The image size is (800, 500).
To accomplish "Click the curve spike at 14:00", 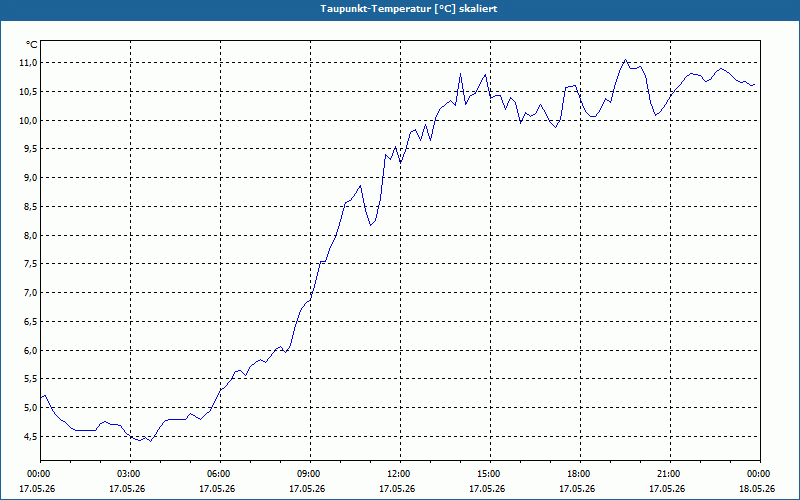I will tap(460, 74).
